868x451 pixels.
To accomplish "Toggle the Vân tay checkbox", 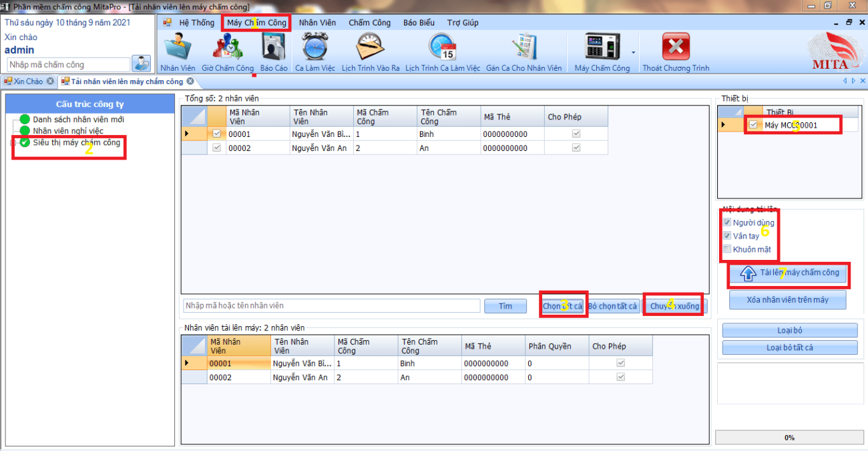I will pyautogui.click(x=727, y=236).
